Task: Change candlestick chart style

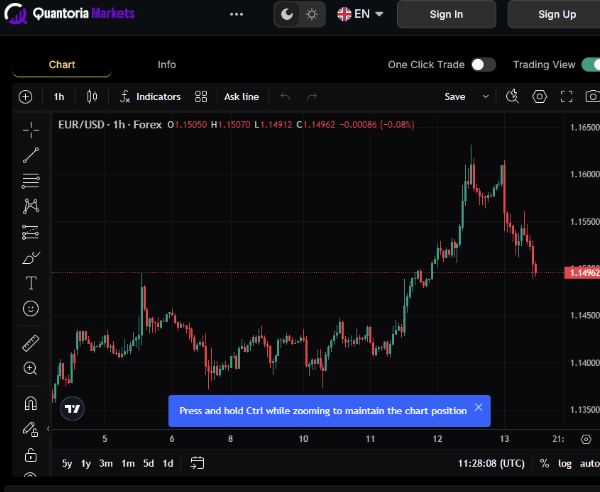Action: [92, 97]
